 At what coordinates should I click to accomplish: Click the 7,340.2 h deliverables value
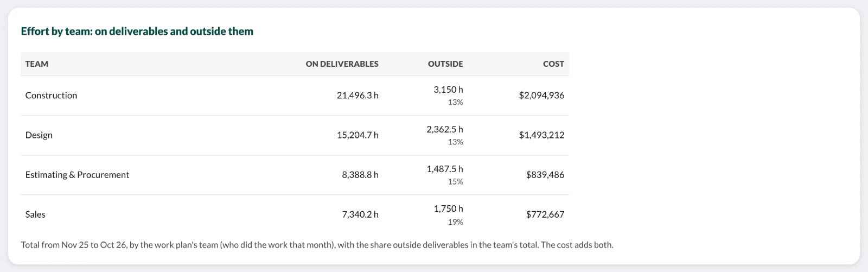coord(360,214)
